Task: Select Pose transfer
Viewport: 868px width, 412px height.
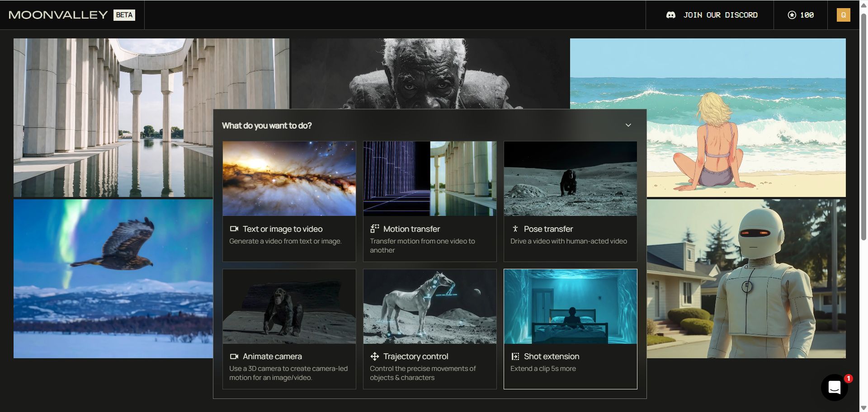Action: coord(571,201)
